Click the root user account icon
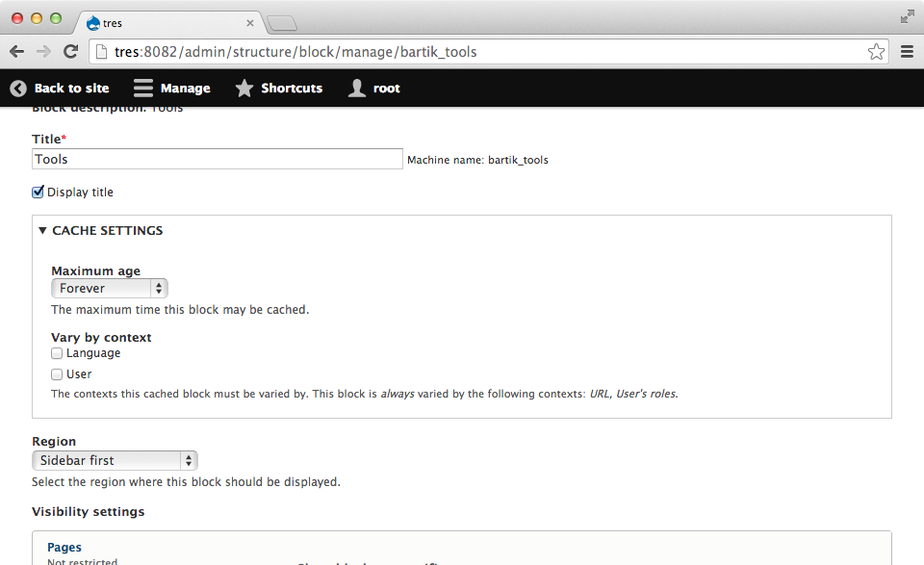The width and height of the screenshot is (924, 565). (x=356, y=88)
